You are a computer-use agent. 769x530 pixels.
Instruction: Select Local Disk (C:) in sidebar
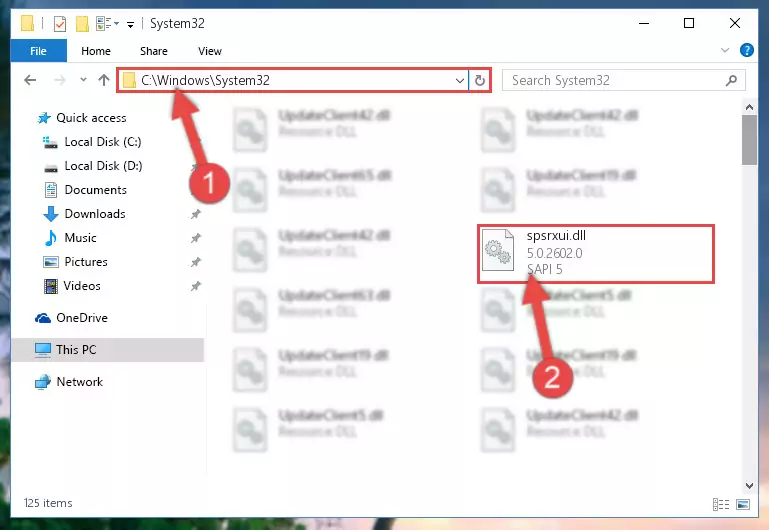92,142
